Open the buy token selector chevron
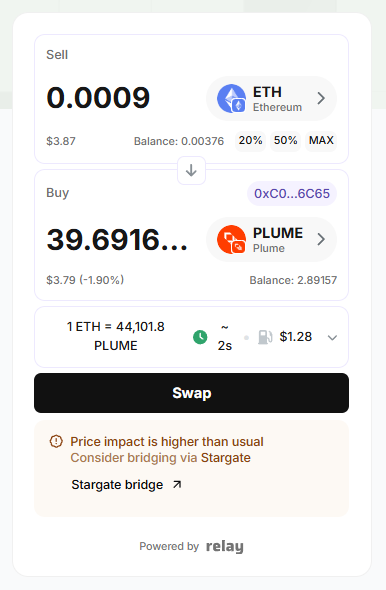This screenshot has width=386, height=590. click(321, 239)
